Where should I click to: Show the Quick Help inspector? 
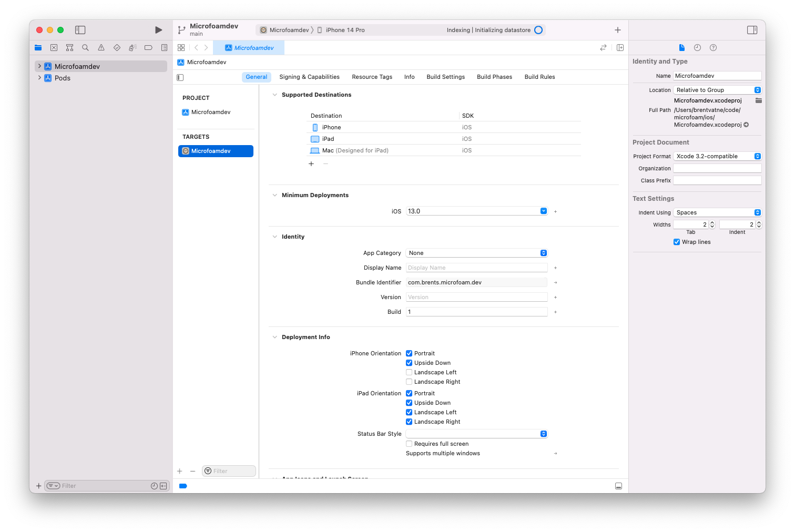[x=713, y=48]
